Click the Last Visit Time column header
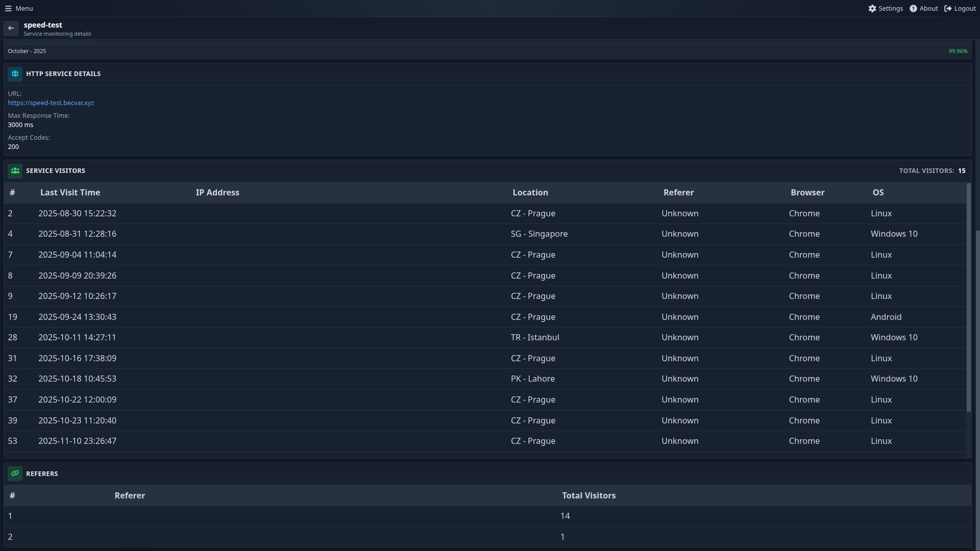Viewport: 980px width, 551px height. click(70, 192)
